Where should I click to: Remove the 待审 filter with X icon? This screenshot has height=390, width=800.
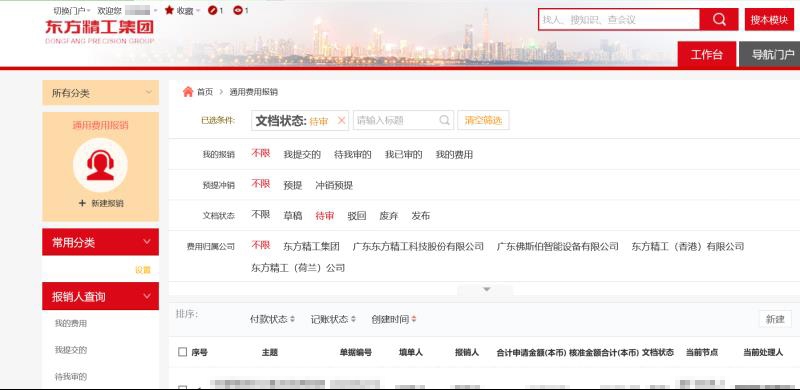click(341, 120)
